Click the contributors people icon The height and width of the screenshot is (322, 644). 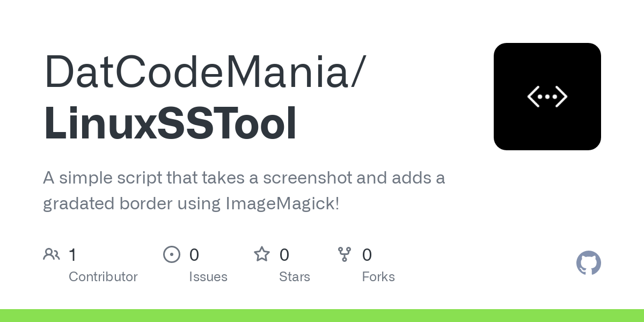coord(52,254)
